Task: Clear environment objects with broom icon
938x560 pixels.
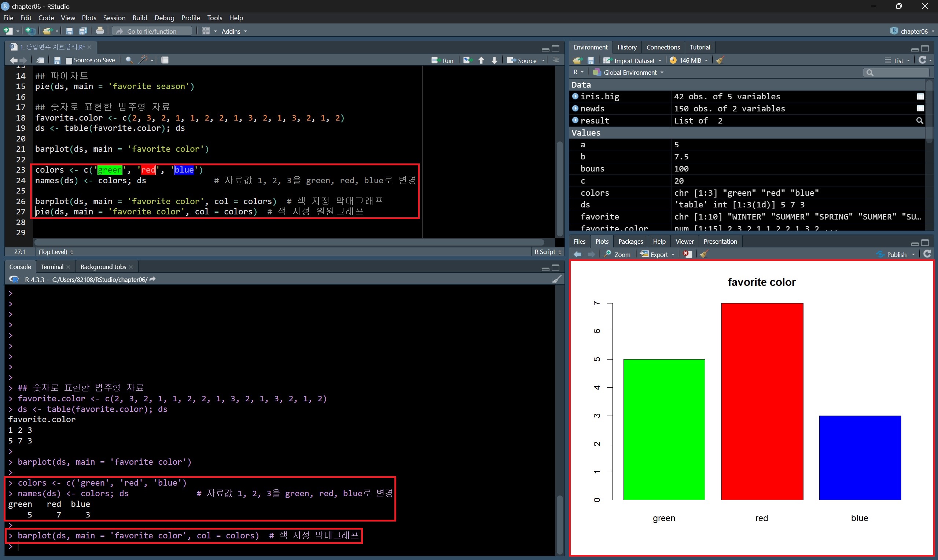Action: click(720, 60)
